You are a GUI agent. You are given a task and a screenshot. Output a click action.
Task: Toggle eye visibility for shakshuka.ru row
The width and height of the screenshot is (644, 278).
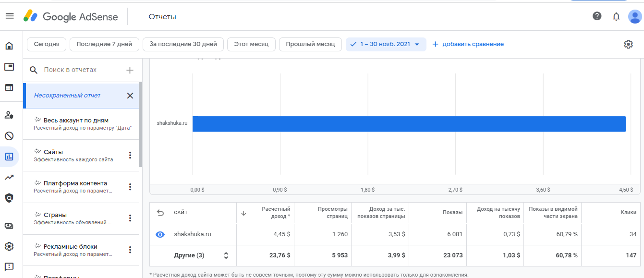pyautogui.click(x=160, y=234)
